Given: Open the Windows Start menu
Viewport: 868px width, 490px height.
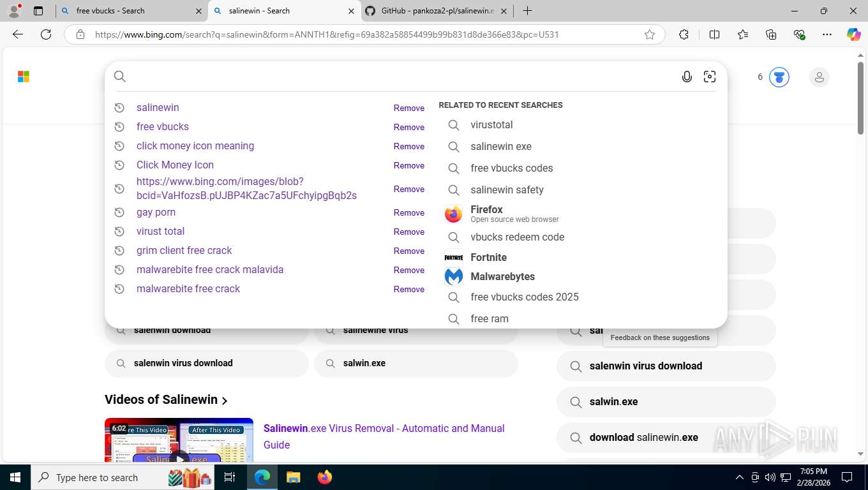Looking at the screenshot, I should (15, 477).
